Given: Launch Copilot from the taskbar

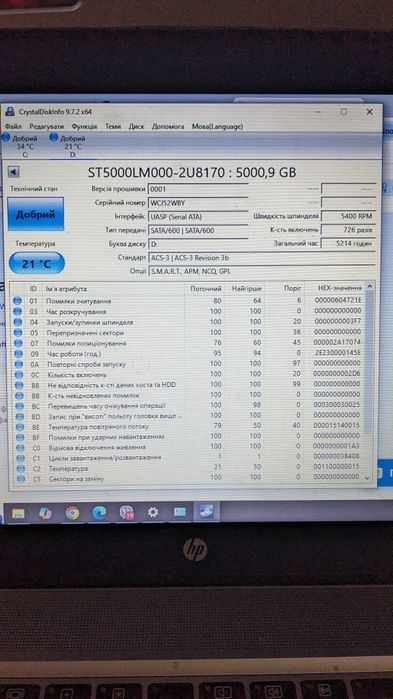Looking at the screenshot, I should click(45, 513).
